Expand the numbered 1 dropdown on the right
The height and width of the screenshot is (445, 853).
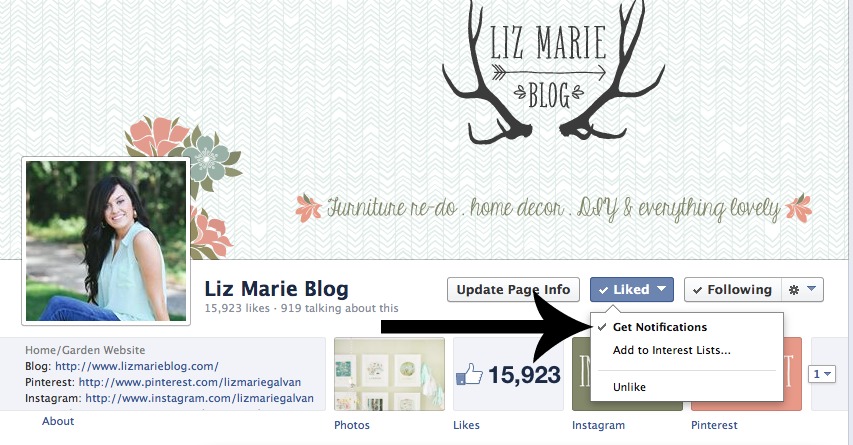821,374
